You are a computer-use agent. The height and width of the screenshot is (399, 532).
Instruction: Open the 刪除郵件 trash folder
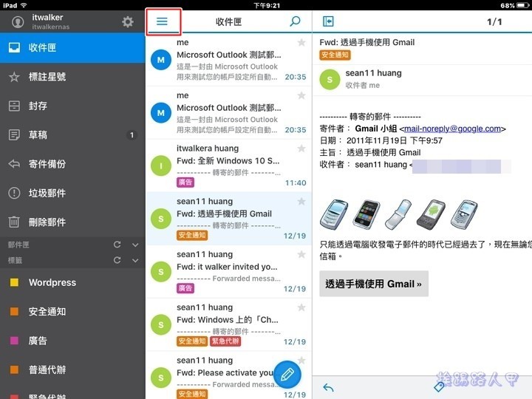click(x=72, y=222)
